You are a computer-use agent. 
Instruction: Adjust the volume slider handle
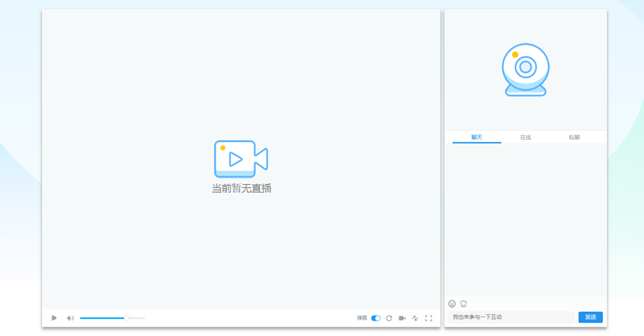click(126, 318)
